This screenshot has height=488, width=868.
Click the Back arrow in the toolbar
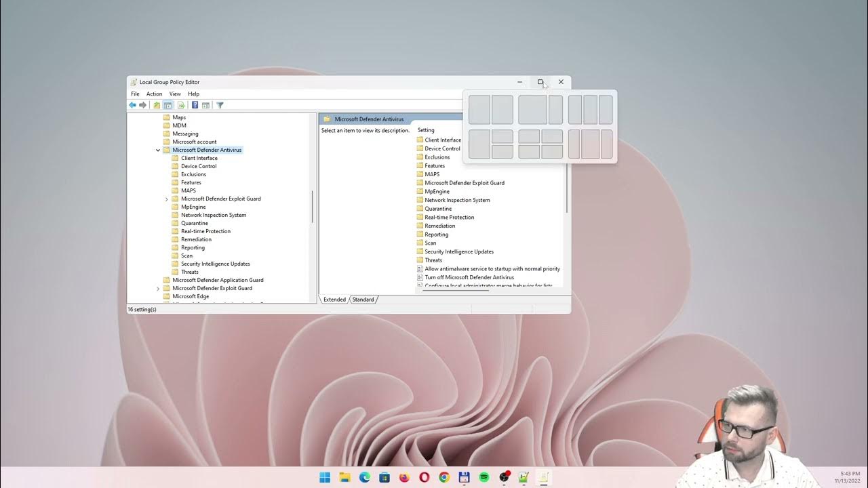point(132,105)
